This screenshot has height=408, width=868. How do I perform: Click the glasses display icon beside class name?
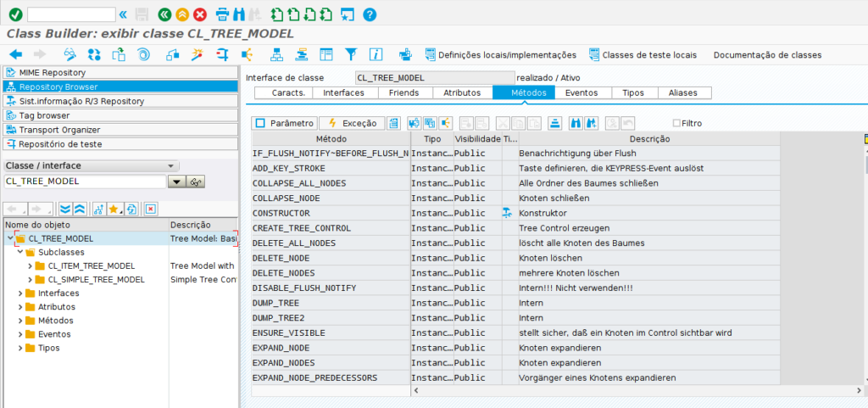tap(197, 182)
